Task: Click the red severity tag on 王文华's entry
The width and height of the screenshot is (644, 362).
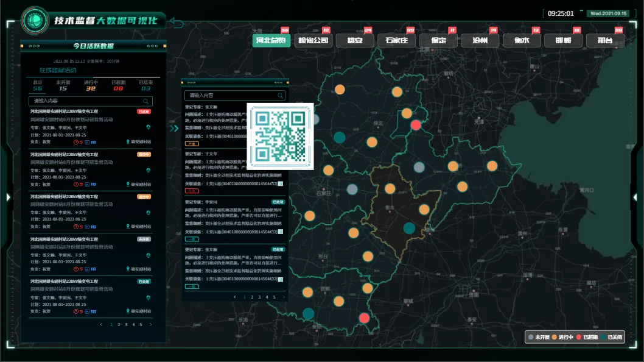Action: pos(192,191)
